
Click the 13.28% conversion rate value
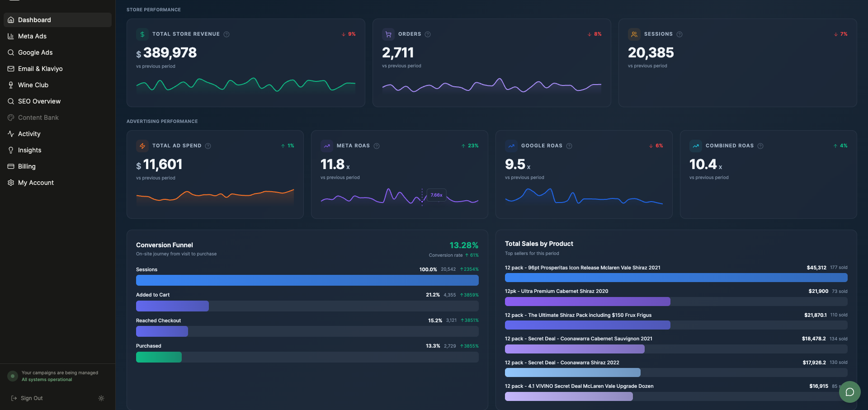point(464,245)
